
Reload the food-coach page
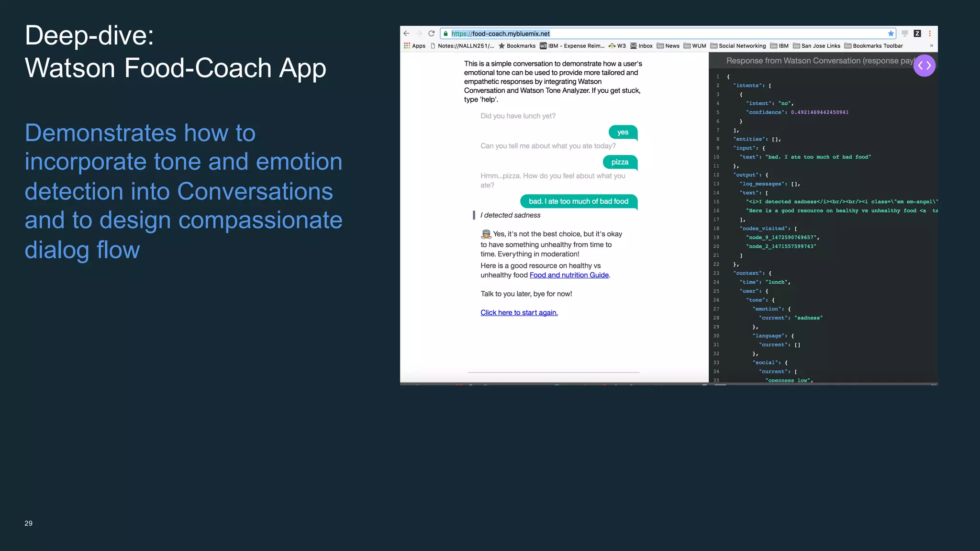[x=431, y=33]
